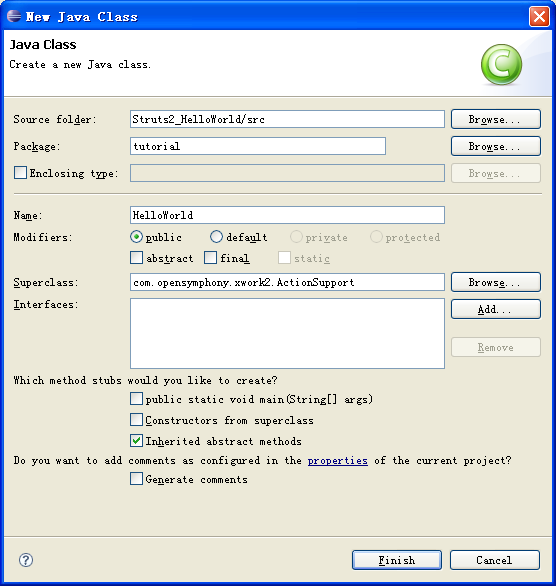Close the New Java Class dialog
Viewport: 556px width, 586px height.
point(539,17)
